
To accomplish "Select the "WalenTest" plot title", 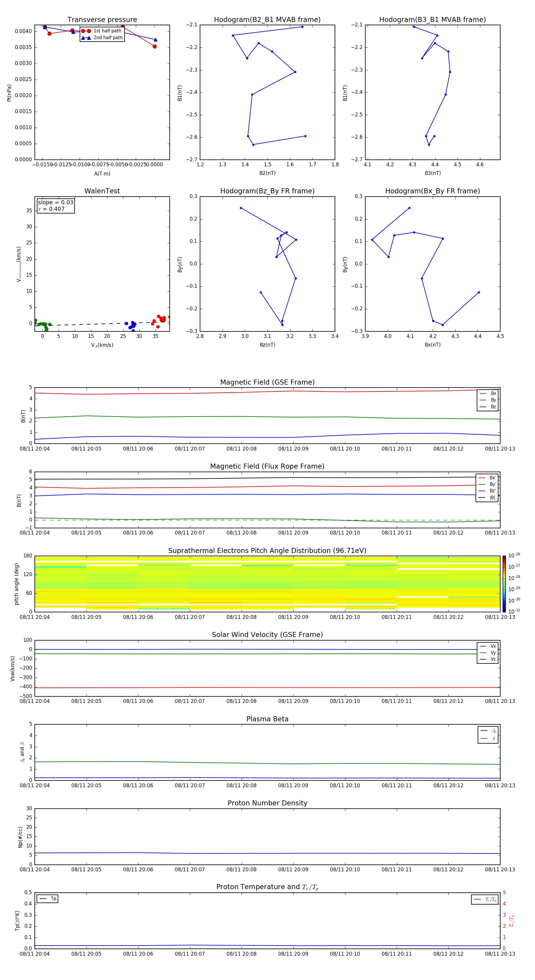I will [x=102, y=191].
